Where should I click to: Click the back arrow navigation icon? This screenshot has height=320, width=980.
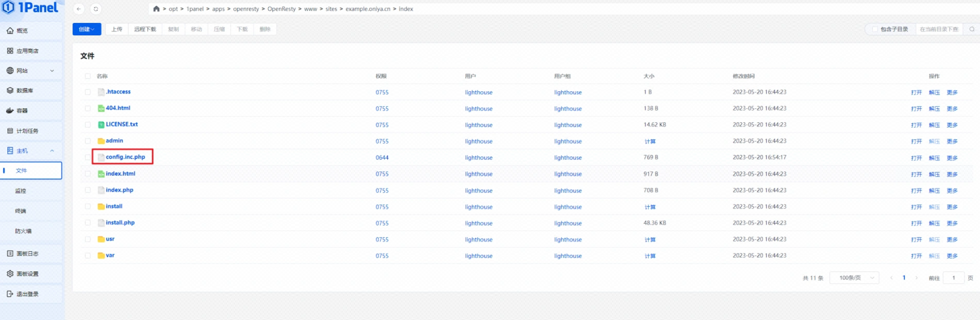tap(79, 9)
